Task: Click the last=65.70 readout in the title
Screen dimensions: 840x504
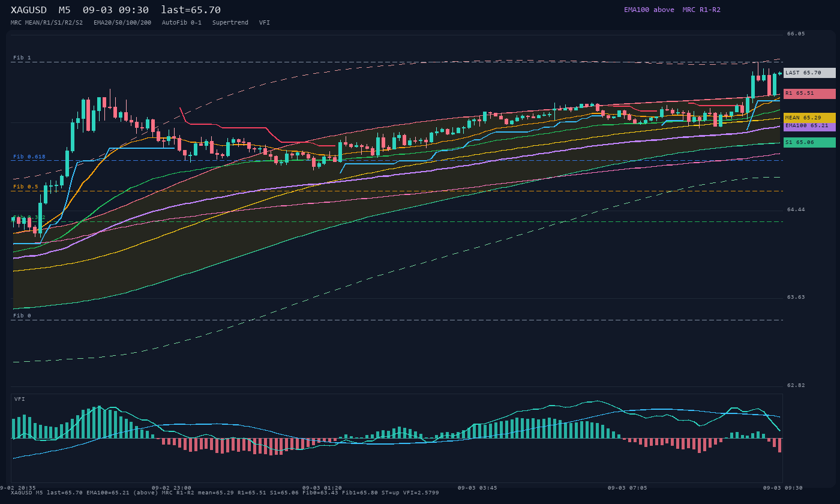Action: [x=191, y=10]
